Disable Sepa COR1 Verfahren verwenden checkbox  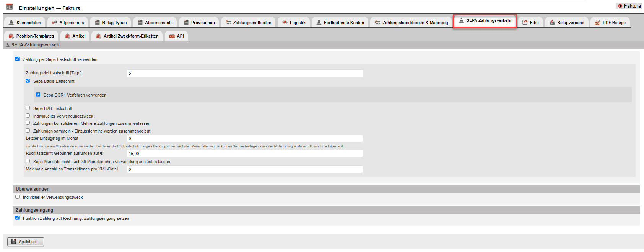38,95
